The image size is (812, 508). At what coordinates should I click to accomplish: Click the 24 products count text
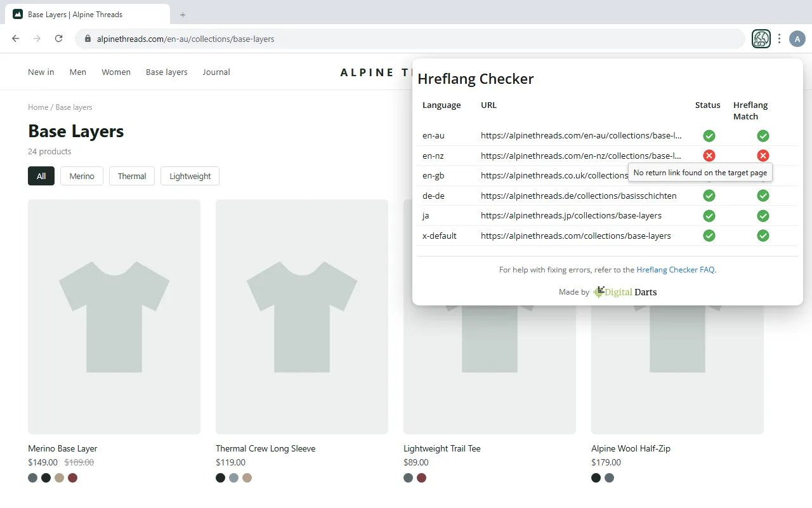click(49, 151)
